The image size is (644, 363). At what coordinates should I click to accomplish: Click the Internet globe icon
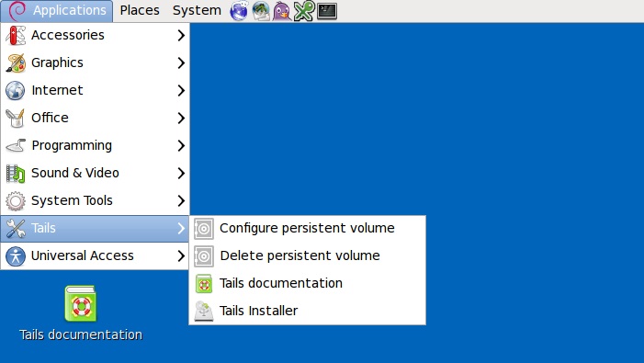[x=16, y=90]
